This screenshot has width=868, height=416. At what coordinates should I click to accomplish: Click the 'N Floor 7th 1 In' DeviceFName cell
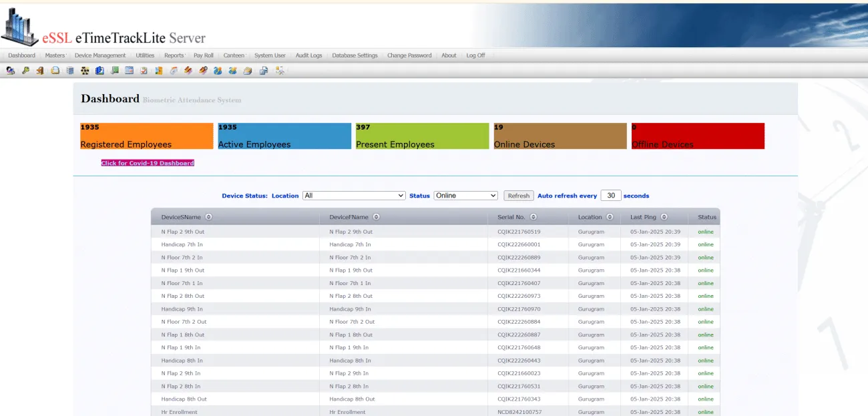[x=350, y=283]
